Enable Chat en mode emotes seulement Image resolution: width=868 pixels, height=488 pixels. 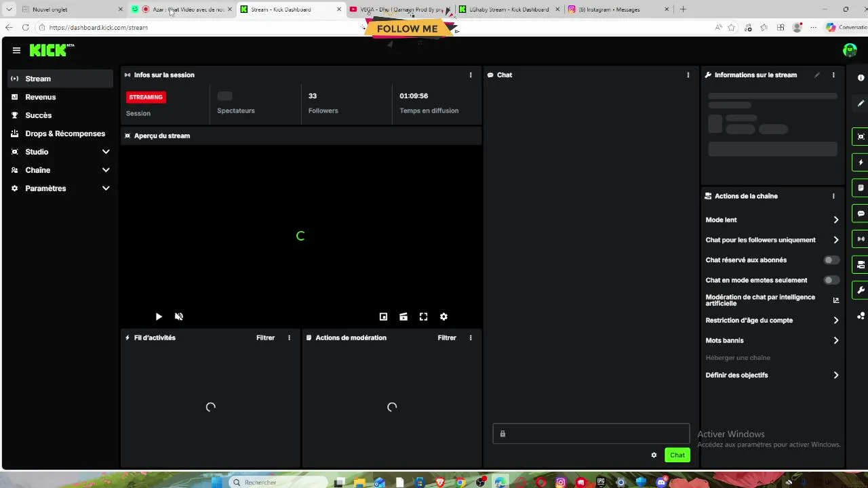tap(831, 280)
